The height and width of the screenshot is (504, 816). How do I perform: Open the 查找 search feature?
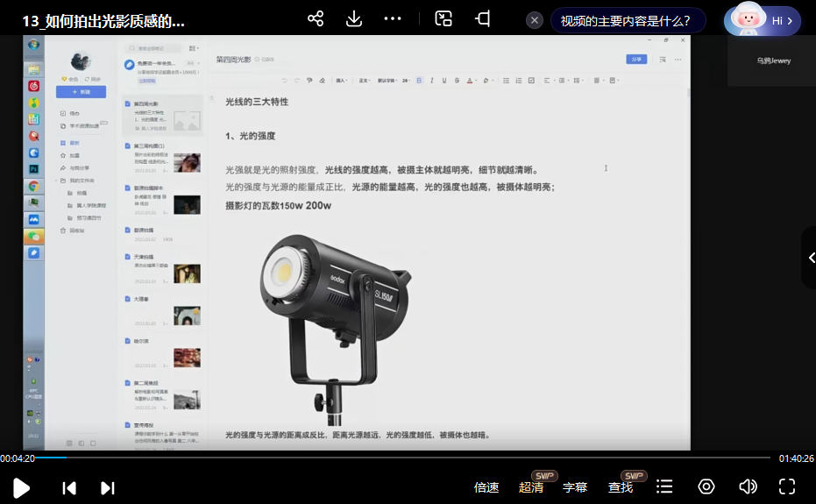pyautogui.click(x=621, y=487)
